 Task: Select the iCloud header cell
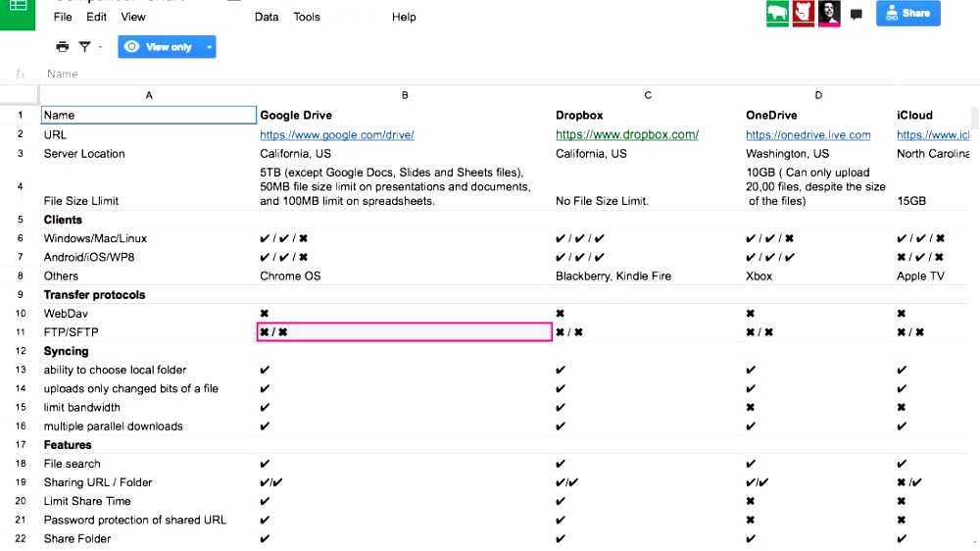coord(933,115)
